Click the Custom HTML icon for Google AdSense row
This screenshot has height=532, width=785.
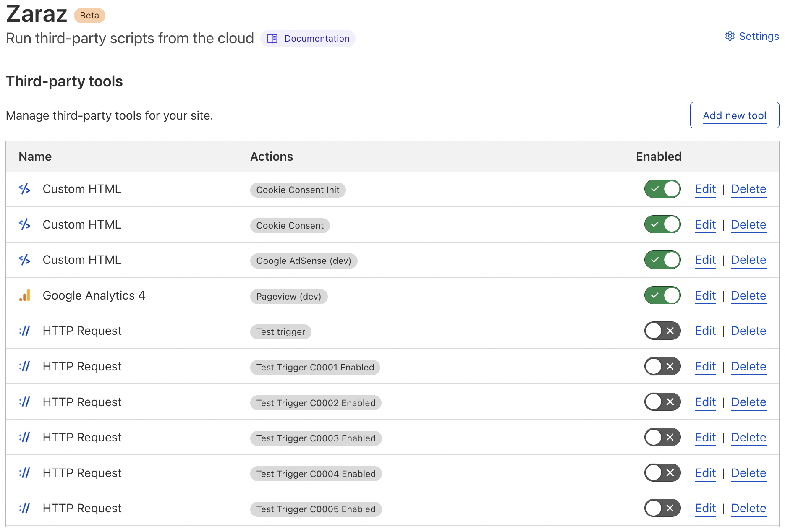tap(24, 260)
